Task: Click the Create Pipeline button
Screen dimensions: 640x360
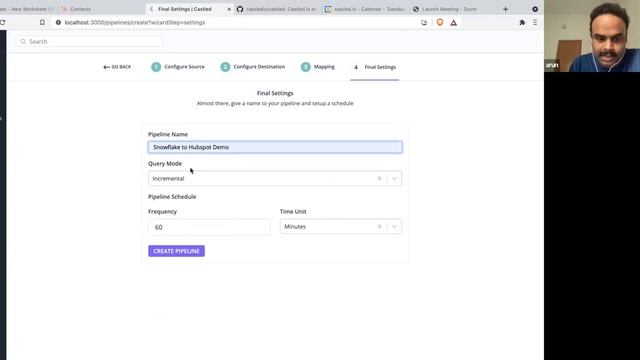Action: pyautogui.click(x=176, y=251)
